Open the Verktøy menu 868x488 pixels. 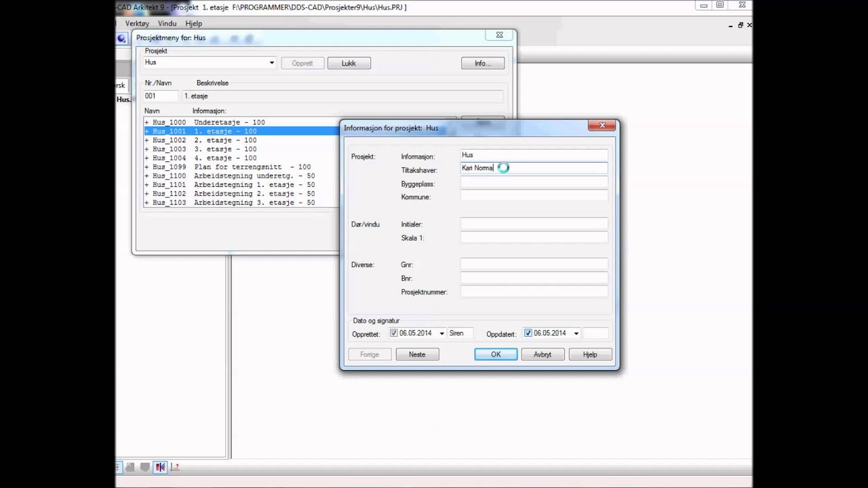[137, 23]
